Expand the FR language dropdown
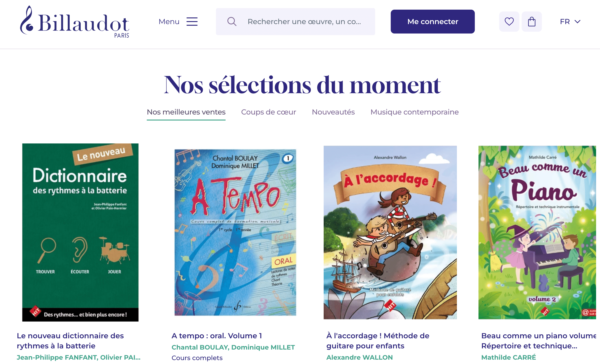The width and height of the screenshot is (600, 364). tap(570, 22)
